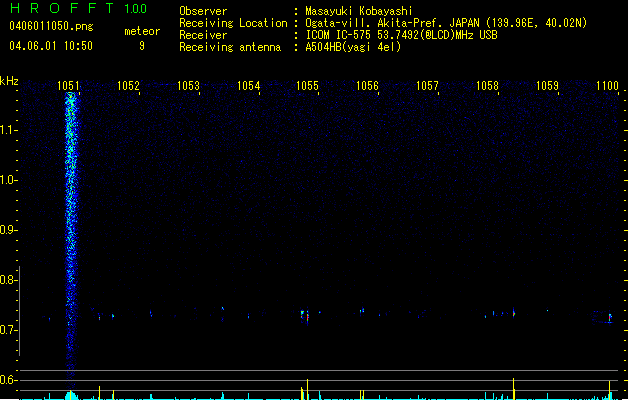Click the 0.7 frequency axis label

coord(8,330)
